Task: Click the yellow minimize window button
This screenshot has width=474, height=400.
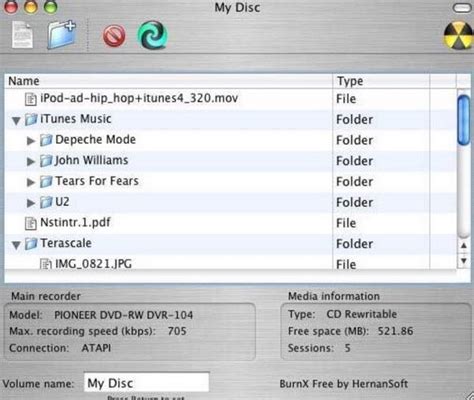Action: click(x=31, y=7)
